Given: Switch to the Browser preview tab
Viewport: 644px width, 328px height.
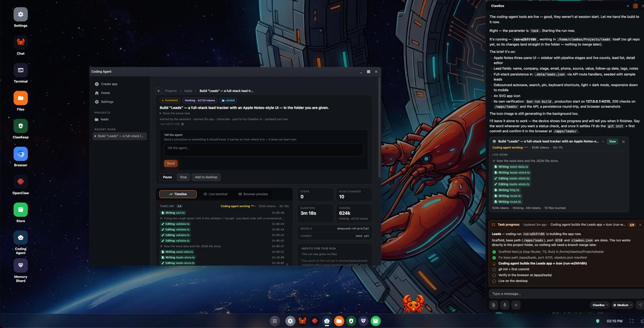Looking at the screenshot, I should (253, 194).
